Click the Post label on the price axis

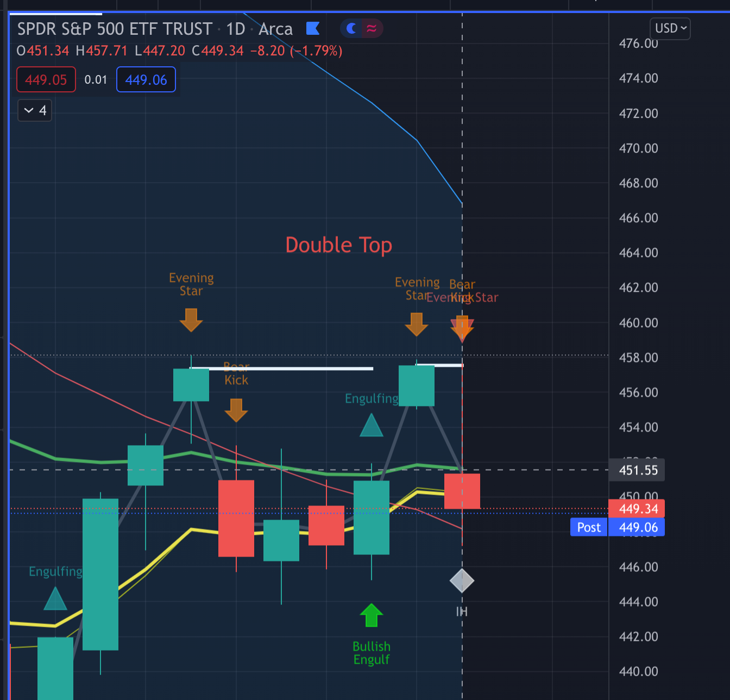(589, 527)
